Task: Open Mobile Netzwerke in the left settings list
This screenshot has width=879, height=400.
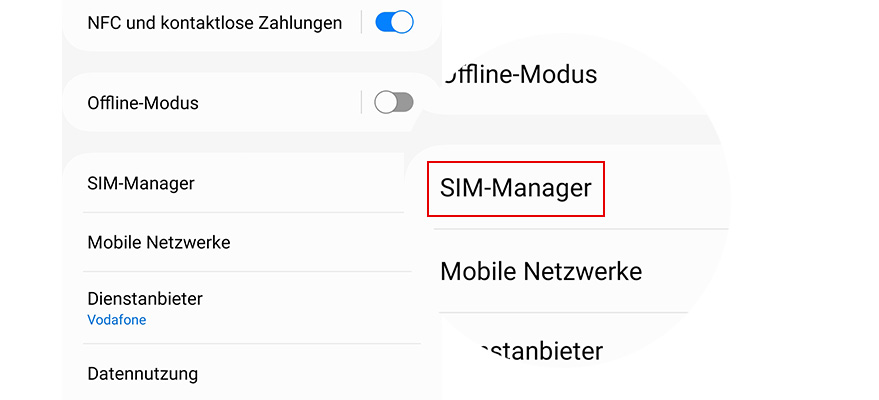Action: 159,242
